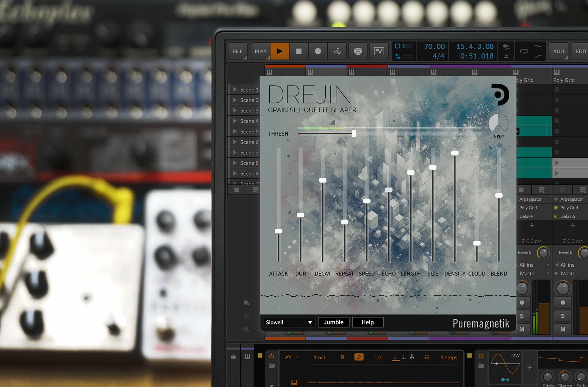The image size is (588, 387).
Task: Click the THRESH slider handle in Drejin
Action: click(x=354, y=133)
